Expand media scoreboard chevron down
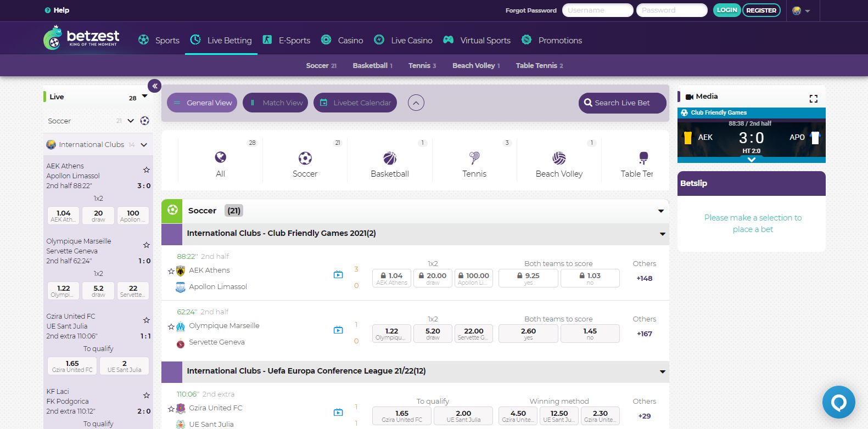Viewport: 868px width, 429px height. tap(752, 160)
